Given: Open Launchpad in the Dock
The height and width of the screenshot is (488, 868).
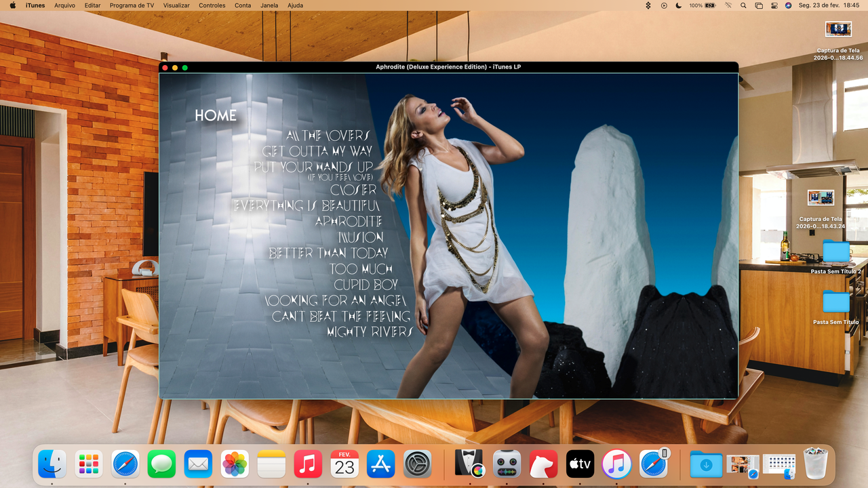Looking at the screenshot, I should click(89, 464).
